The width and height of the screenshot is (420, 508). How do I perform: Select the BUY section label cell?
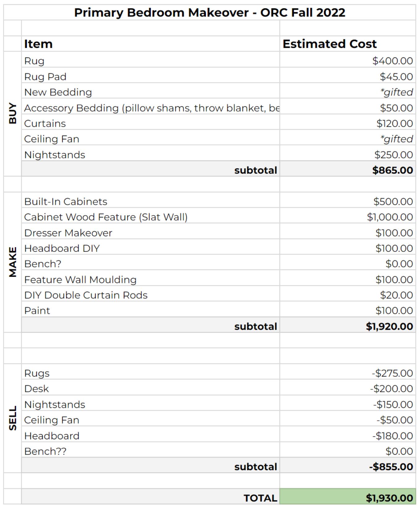click(13, 114)
